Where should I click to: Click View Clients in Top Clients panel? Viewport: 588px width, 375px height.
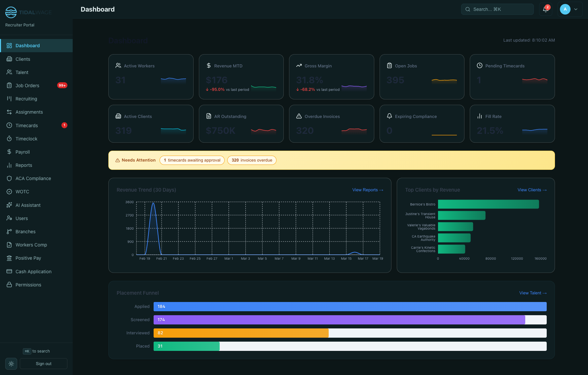[532, 190]
